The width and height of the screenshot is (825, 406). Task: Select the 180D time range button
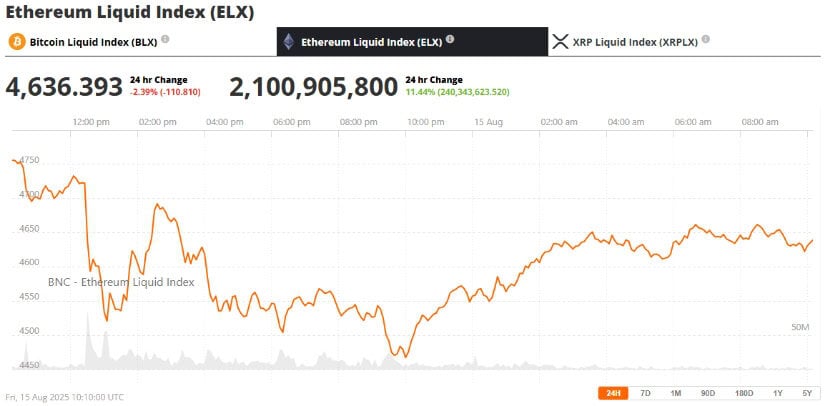(x=744, y=393)
